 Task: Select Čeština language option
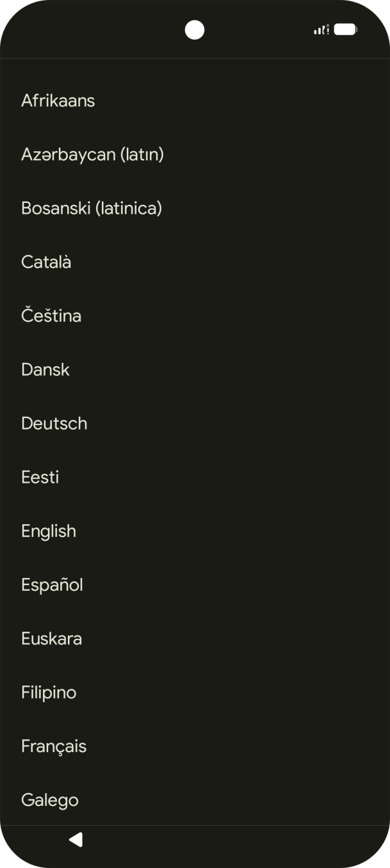(x=51, y=316)
